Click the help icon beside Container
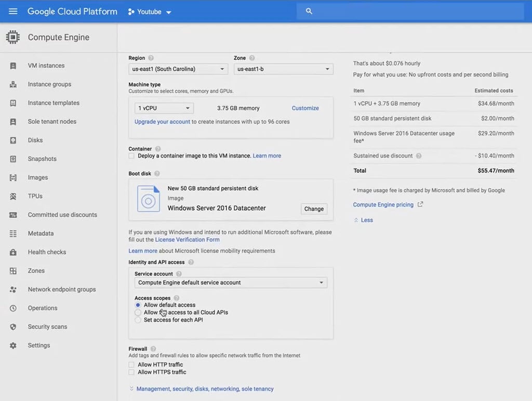 pyautogui.click(x=158, y=149)
